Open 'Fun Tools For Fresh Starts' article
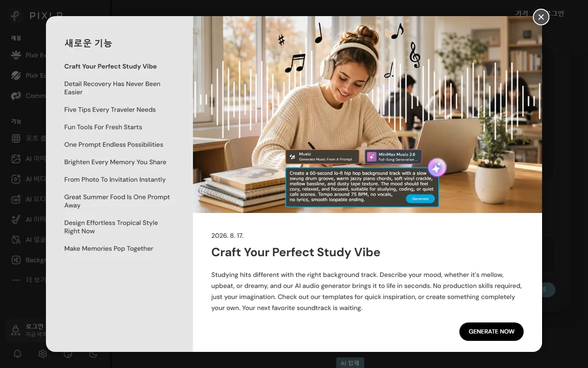588x368 pixels. (103, 127)
